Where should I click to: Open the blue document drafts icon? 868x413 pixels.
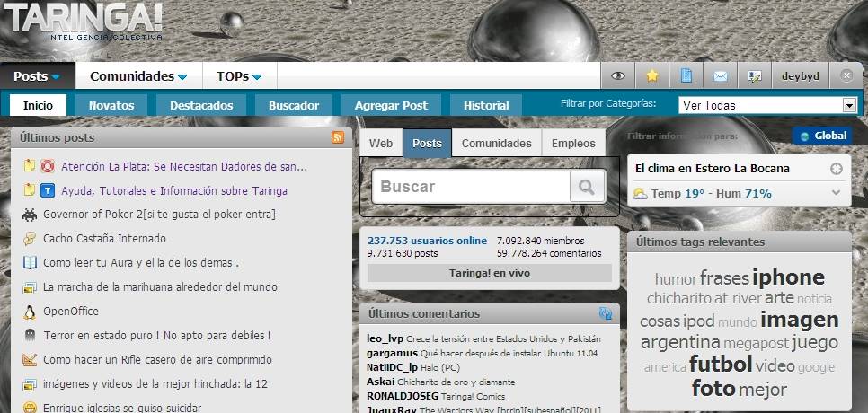click(x=686, y=76)
